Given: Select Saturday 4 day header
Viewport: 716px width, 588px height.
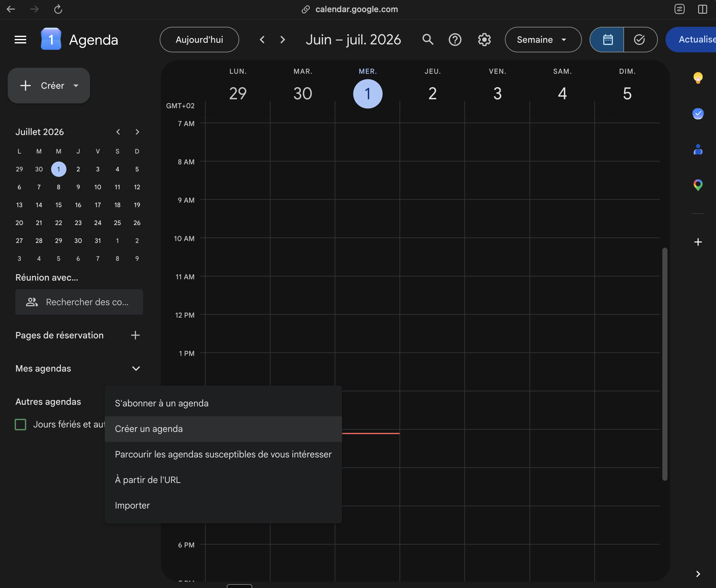Looking at the screenshot, I should point(562,94).
